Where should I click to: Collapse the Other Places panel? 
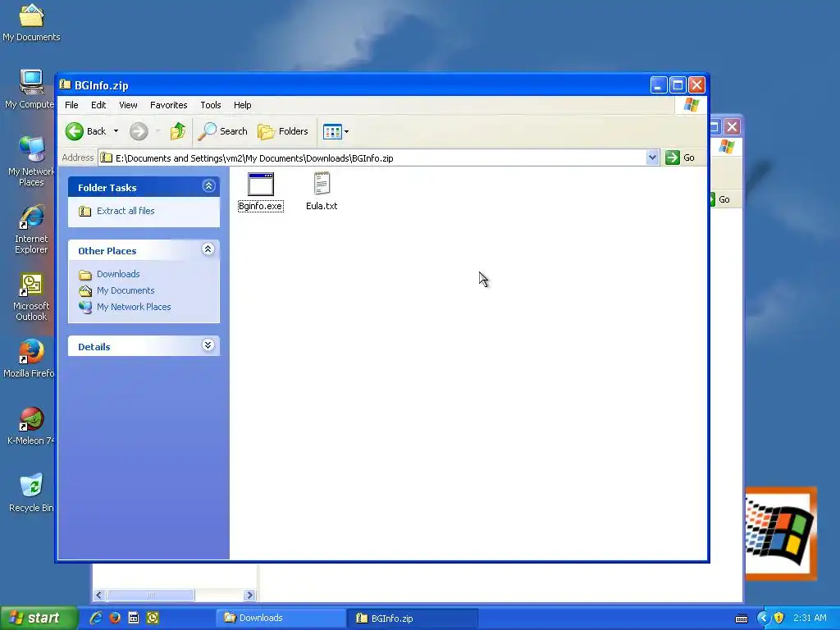pos(208,249)
